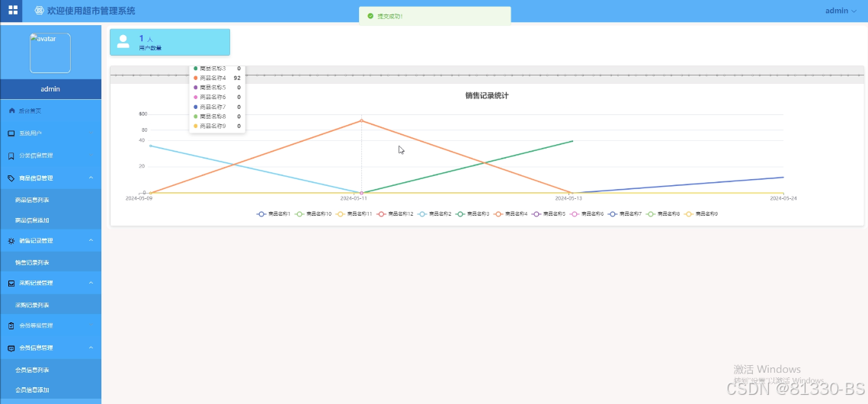The height and width of the screenshot is (404, 868).
Task: Toggle the 商品名称1 series in the chart legend
Action: click(274, 213)
